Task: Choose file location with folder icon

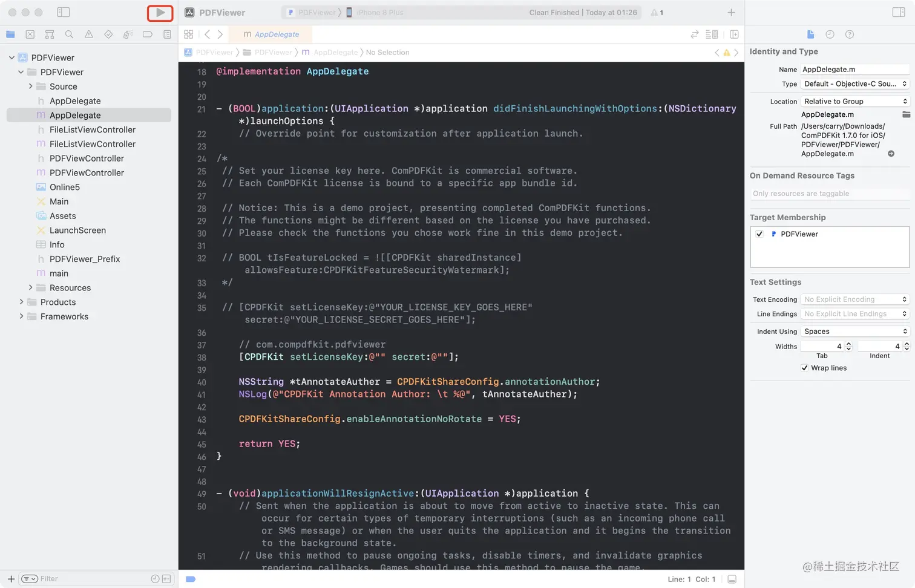Action: point(906,114)
